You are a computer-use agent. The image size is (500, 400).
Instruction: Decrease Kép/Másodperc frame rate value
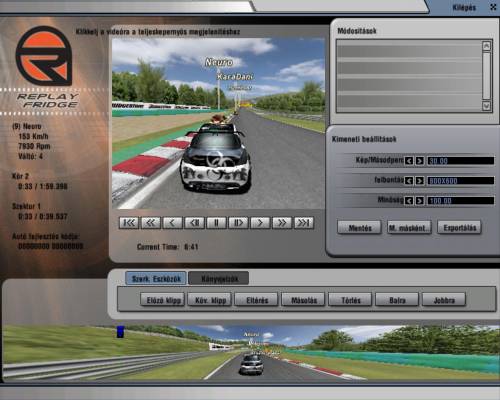coord(409,161)
